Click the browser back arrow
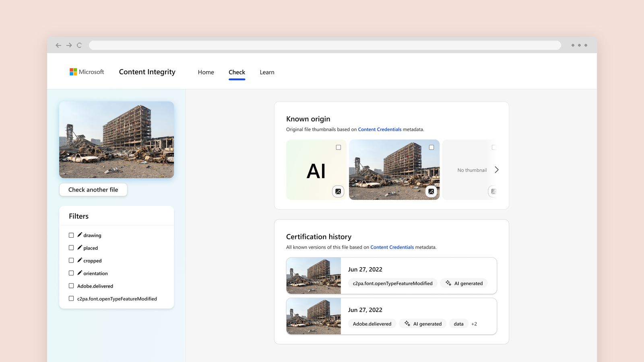 58,45
